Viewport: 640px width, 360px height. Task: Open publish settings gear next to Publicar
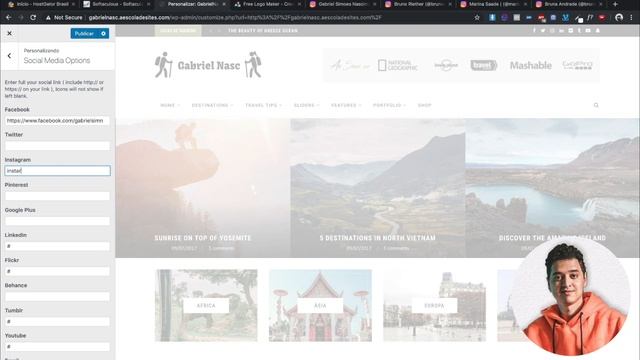point(104,33)
